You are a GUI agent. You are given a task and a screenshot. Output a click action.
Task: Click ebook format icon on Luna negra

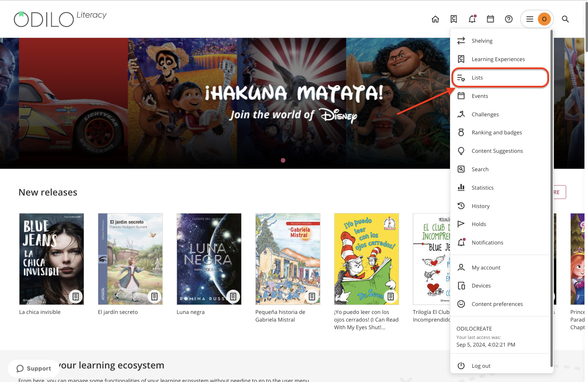pos(233,297)
